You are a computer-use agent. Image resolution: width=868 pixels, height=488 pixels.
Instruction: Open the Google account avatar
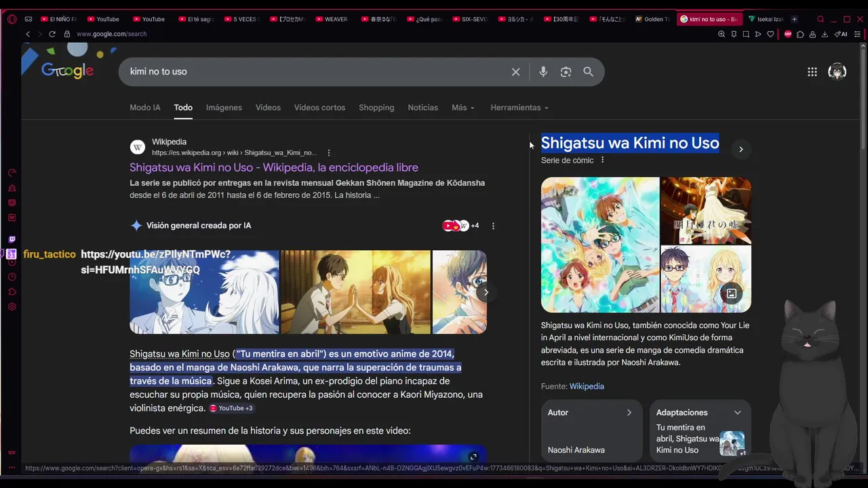tap(837, 72)
